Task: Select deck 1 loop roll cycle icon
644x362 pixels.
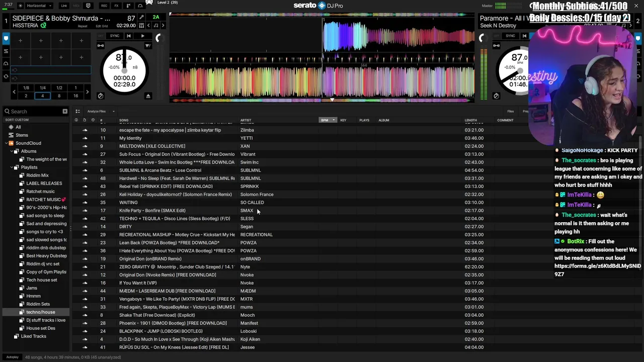Action: point(6,76)
